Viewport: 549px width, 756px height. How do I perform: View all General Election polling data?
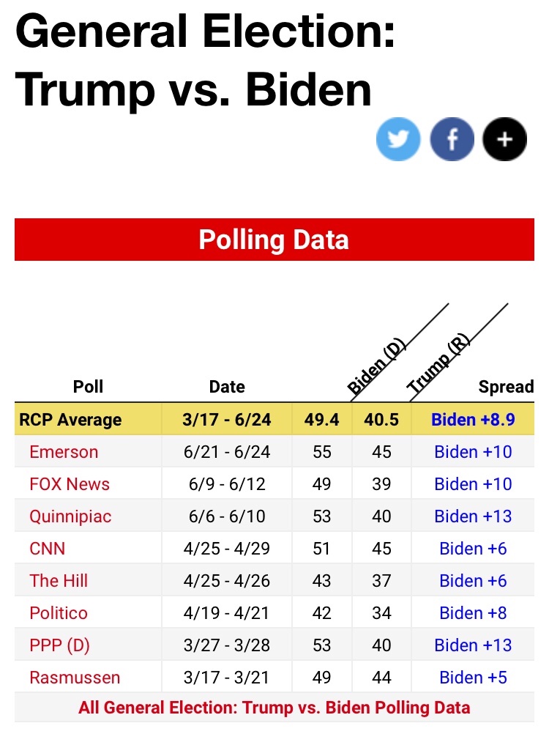tap(274, 708)
